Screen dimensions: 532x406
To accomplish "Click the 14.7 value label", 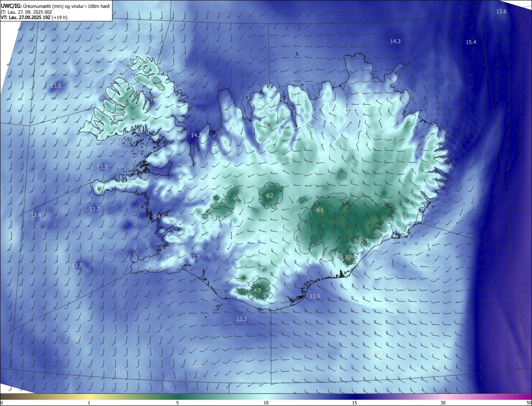I will click(196, 135).
